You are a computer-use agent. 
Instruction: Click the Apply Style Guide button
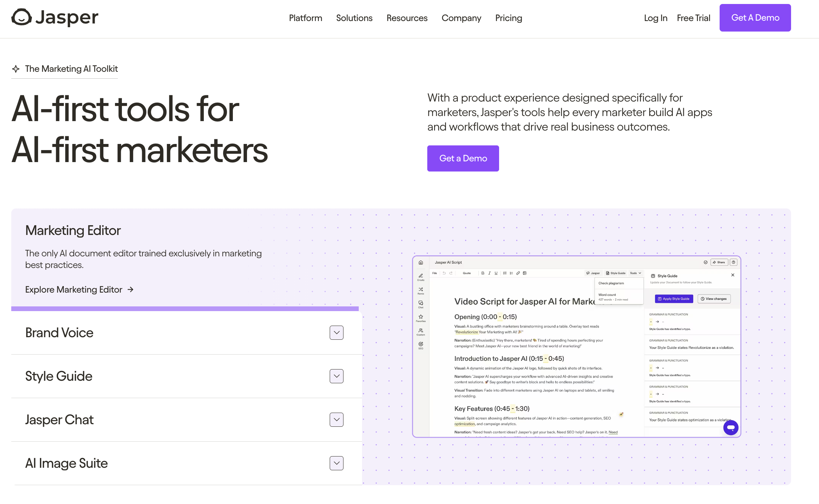673,299
